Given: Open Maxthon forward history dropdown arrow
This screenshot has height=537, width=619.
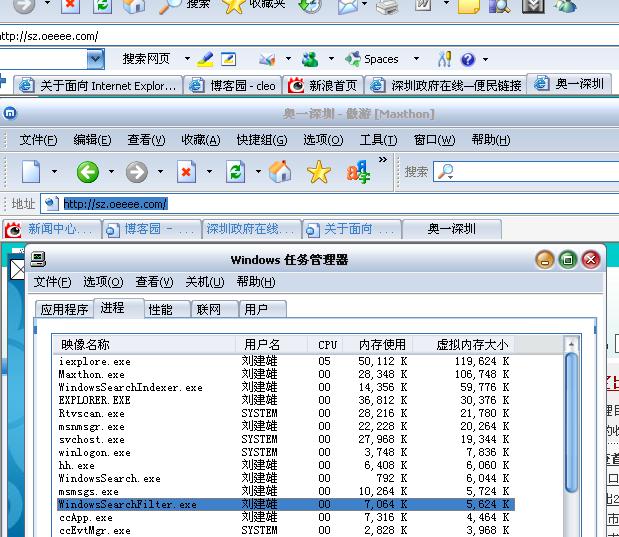Looking at the screenshot, I should pos(160,171).
